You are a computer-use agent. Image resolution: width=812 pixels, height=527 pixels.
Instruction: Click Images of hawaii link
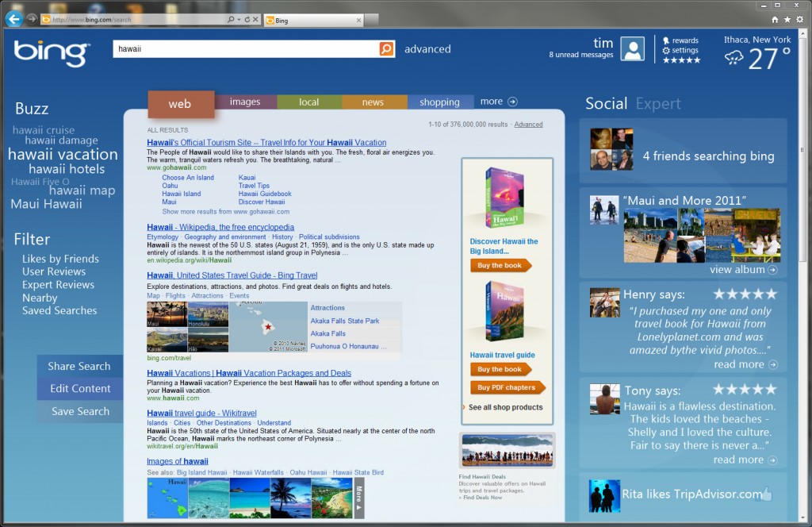point(177,461)
